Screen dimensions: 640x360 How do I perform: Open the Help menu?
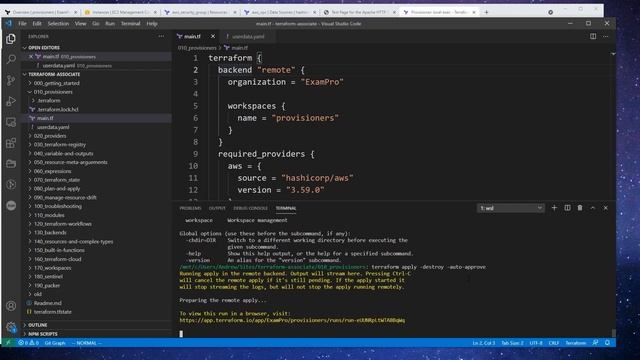click(x=152, y=24)
